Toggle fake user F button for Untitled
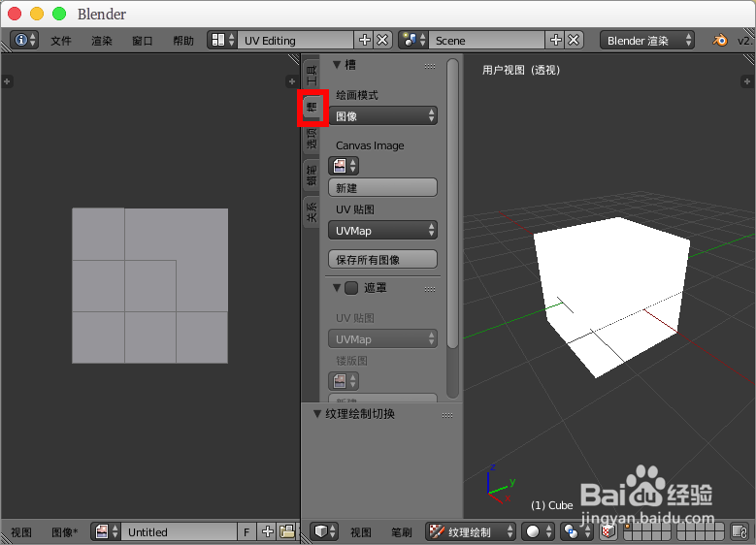The width and height of the screenshot is (756, 545). click(x=247, y=531)
